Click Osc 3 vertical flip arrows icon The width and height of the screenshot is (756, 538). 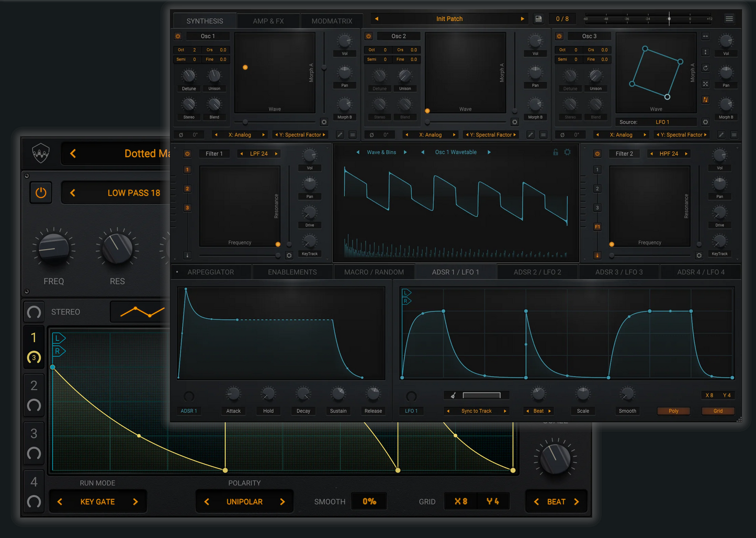pyautogui.click(x=705, y=52)
